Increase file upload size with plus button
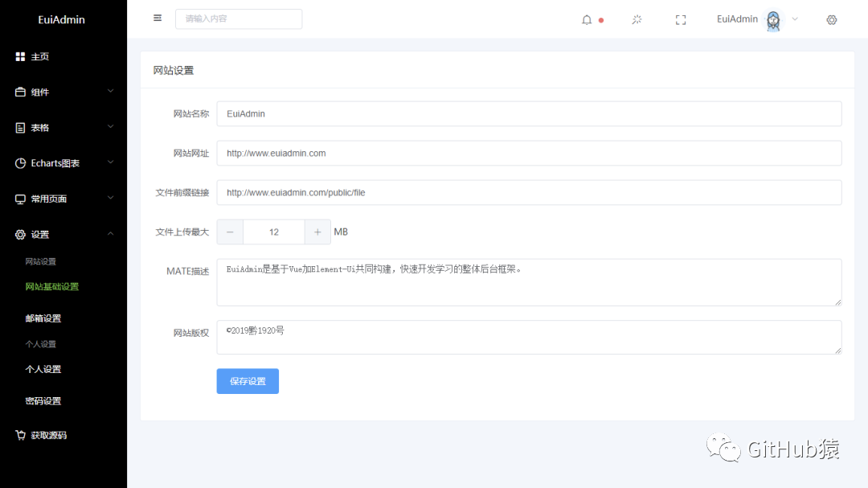The height and width of the screenshot is (488, 868). [x=317, y=232]
